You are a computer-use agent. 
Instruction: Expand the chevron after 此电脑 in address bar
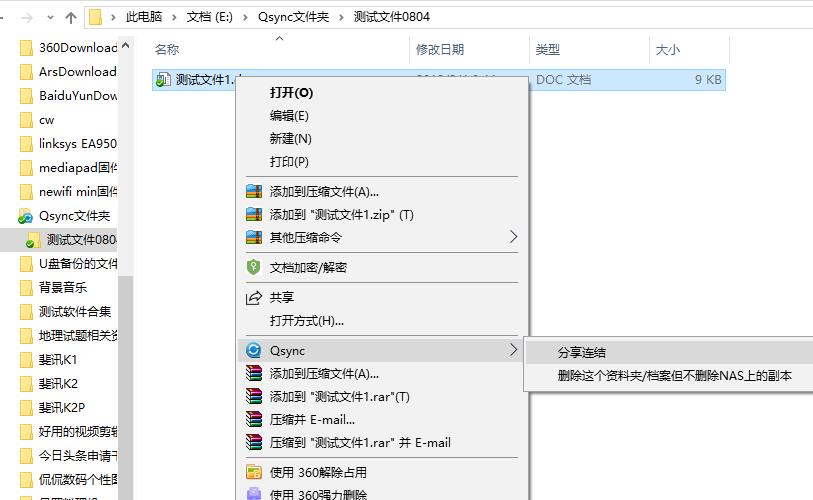(x=175, y=17)
